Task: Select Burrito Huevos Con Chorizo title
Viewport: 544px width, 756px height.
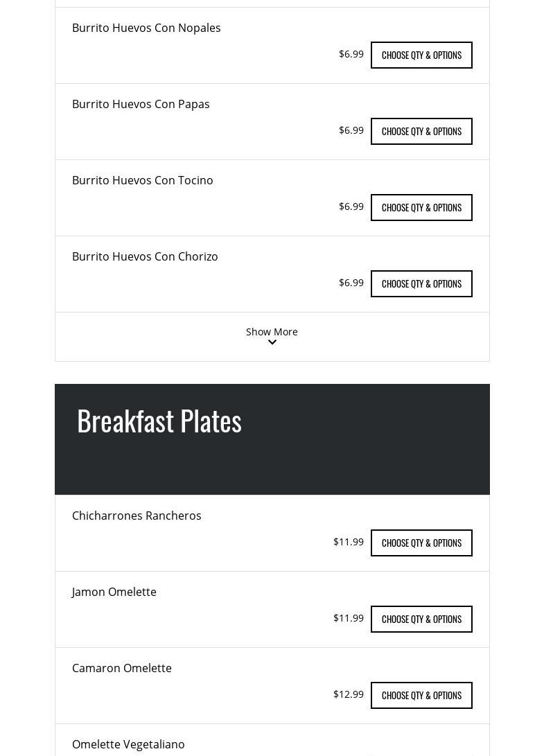Action: point(145,256)
